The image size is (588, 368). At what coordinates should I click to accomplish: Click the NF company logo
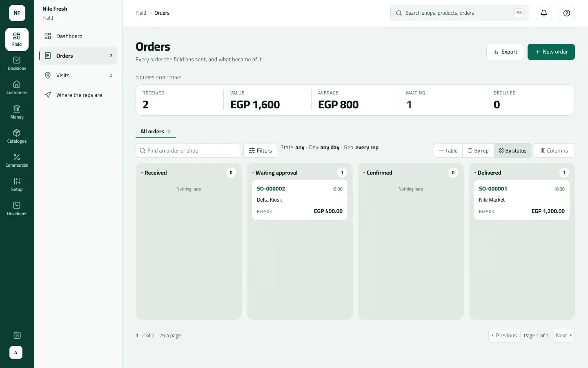pos(17,13)
